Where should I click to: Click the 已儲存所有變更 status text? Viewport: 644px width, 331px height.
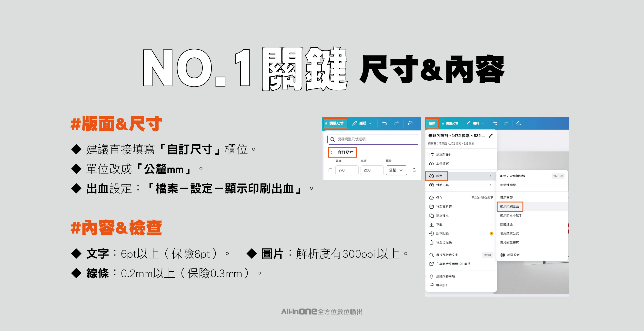(482, 198)
